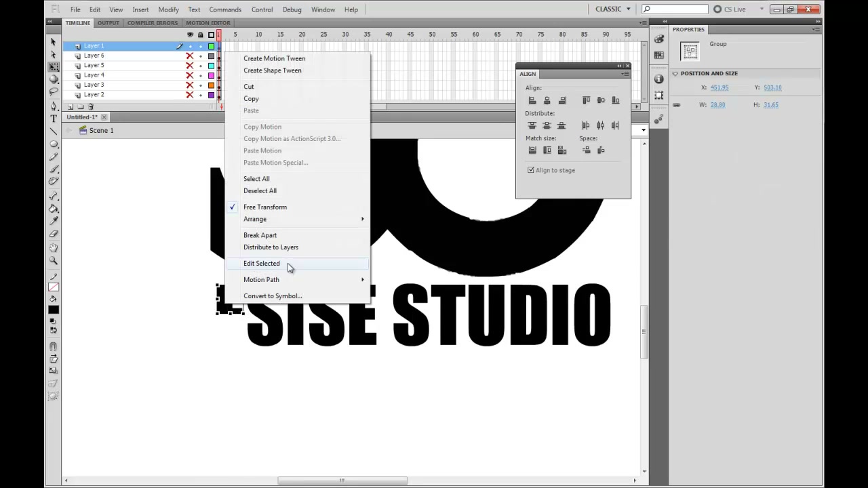Show hidden Layer 2 via red X

pos(190,95)
